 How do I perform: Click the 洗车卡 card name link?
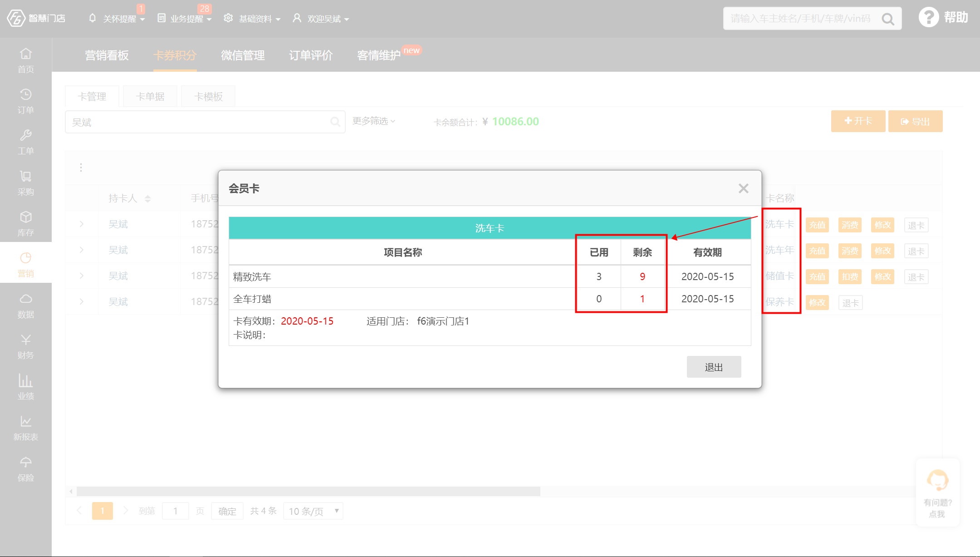point(779,224)
